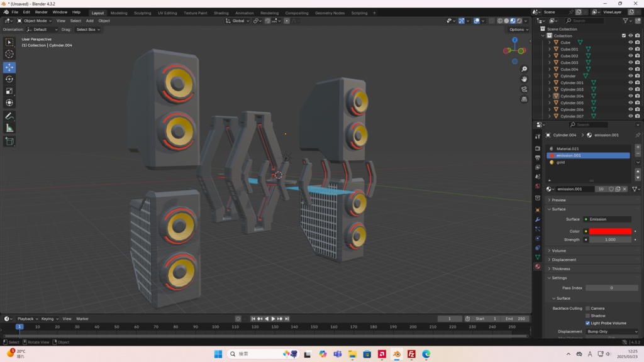
Task: Switch to Geometry Nodes workspace tab
Action: (x=330, y=13)
